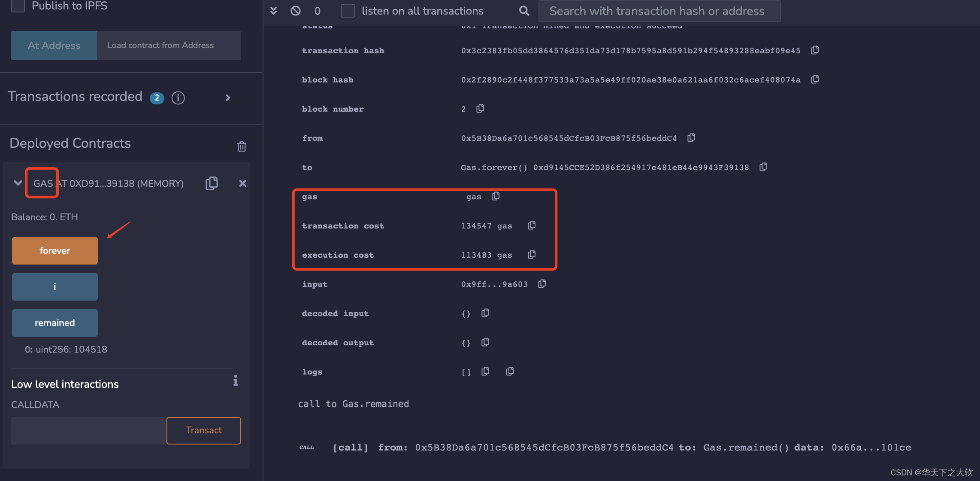This screenshot has width=980, height=481.
Task: Open Transactions recorded count badge 2
Action: (157, 98)
